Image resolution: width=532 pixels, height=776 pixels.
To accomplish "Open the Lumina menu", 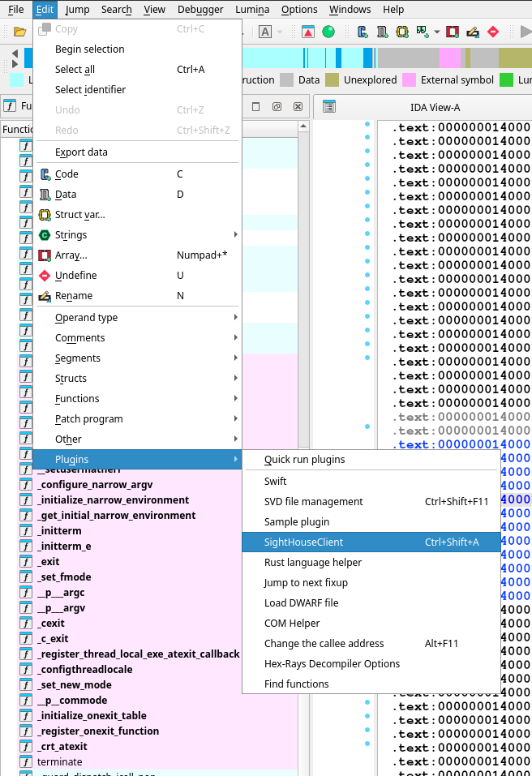I will [252, 10].
